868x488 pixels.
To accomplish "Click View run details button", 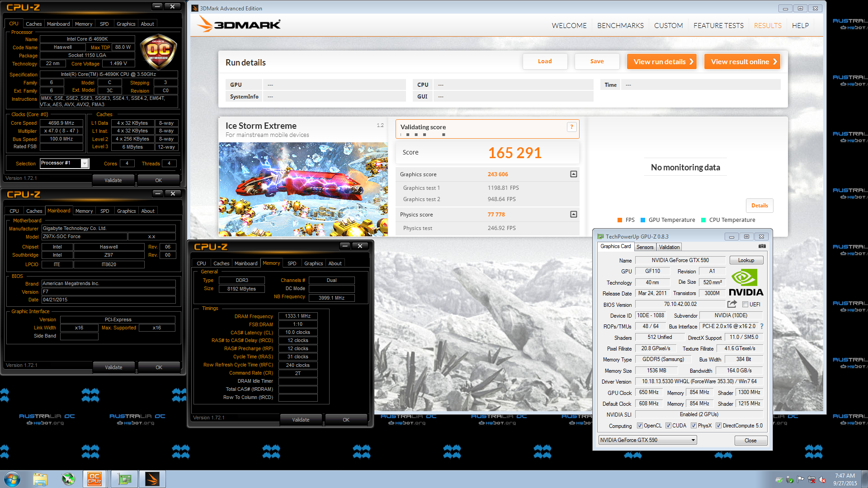I will 662,61.
